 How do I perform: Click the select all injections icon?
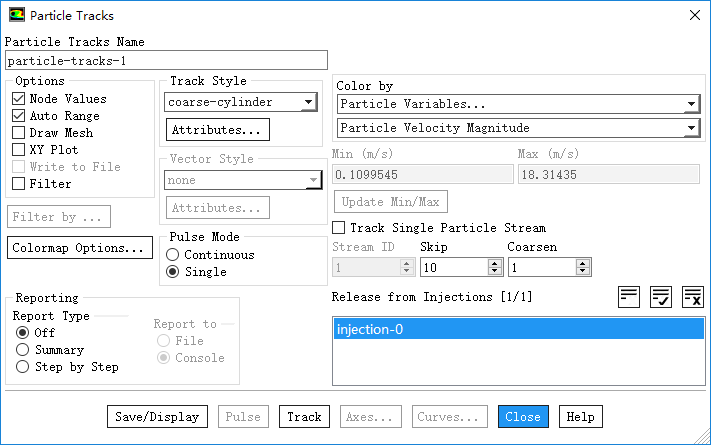(x=661, y=296)
